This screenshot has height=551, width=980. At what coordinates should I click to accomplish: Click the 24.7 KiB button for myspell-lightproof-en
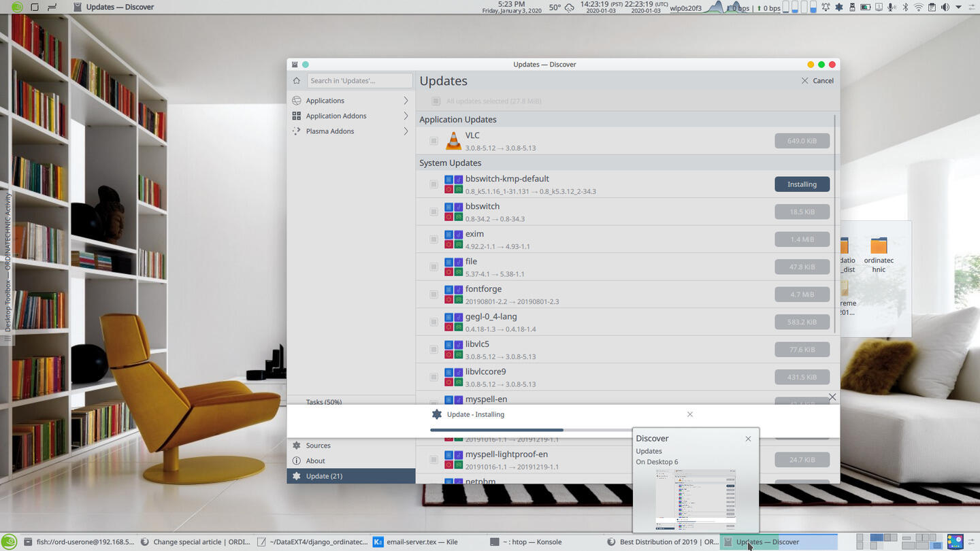tap(802, 460)
